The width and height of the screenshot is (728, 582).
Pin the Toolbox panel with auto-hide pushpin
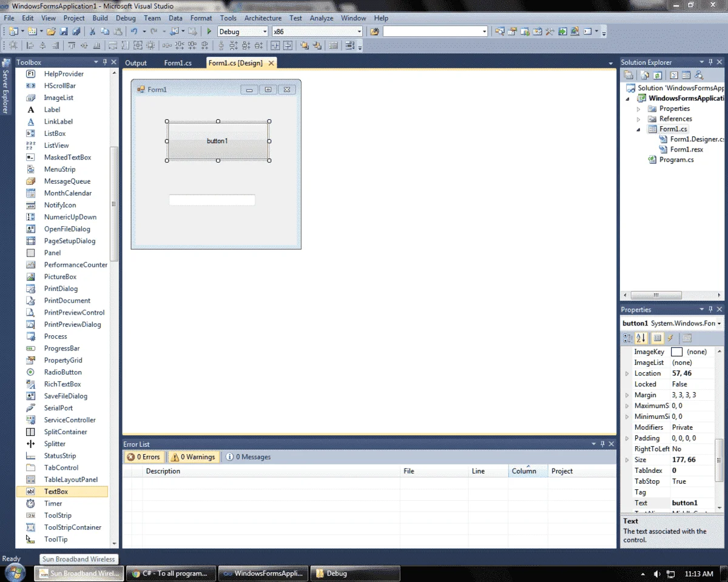[x=105, y=62]
